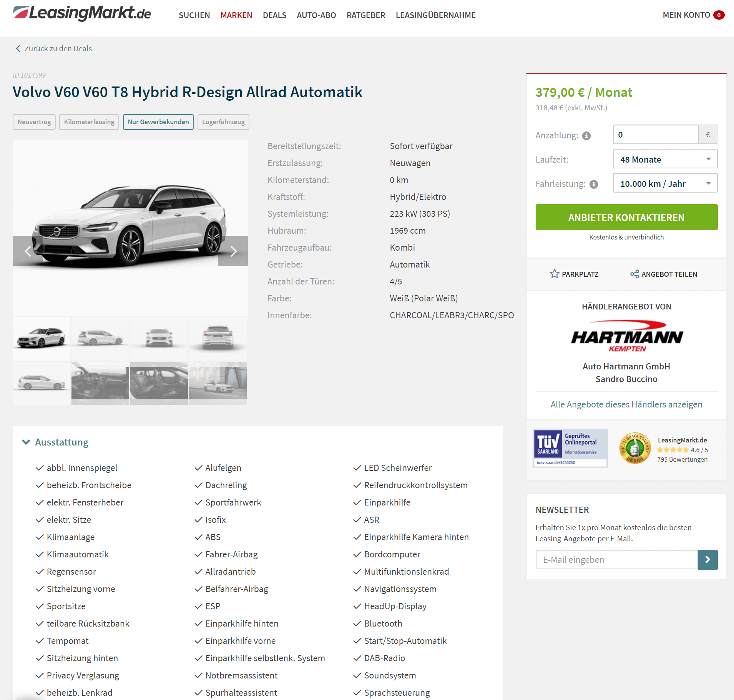Viewport: 734px width, 700px height.
Task: Click the 795 Bewertungen text
Action: tap(682, 459)
